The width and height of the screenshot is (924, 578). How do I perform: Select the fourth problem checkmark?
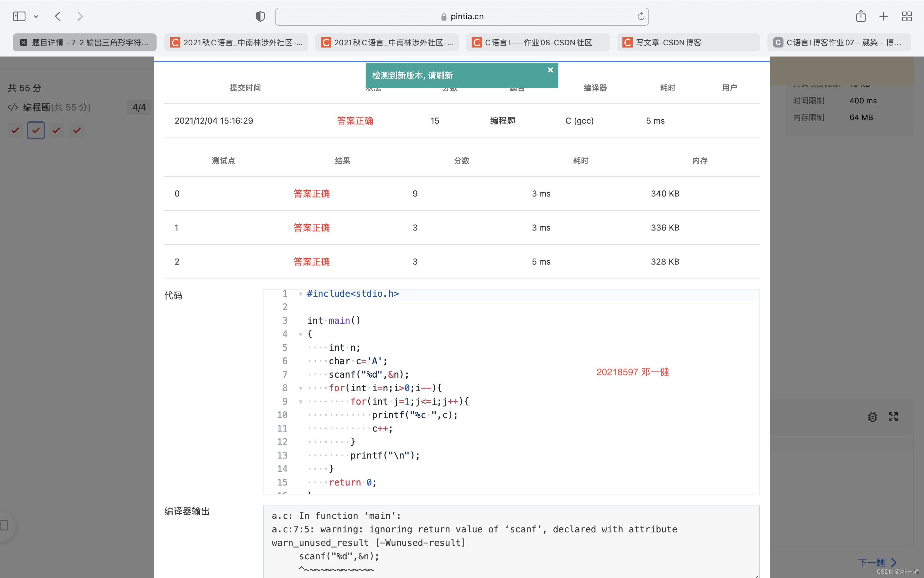coord(77,130)
